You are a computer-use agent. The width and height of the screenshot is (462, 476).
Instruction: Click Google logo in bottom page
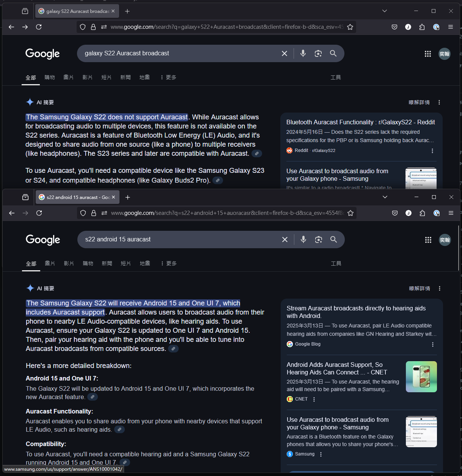point(43,240)
